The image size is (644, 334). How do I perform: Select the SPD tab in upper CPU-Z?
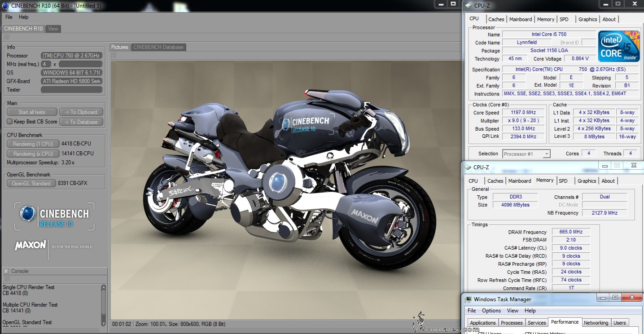(x=564, y=19)
